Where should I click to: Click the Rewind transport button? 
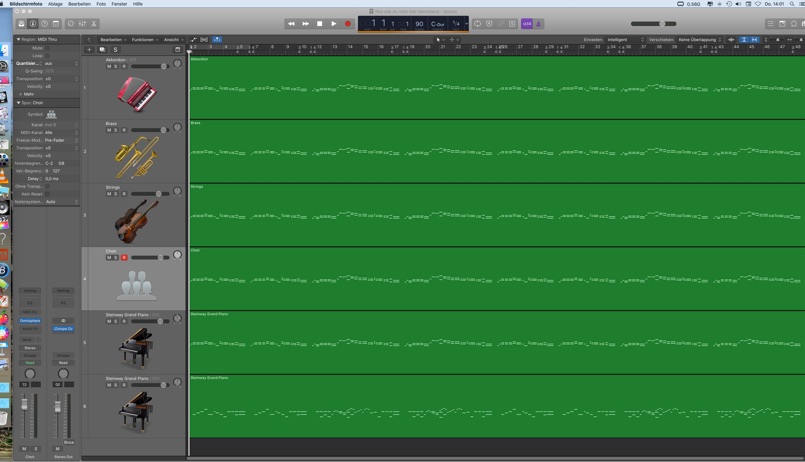click(291, 24)
